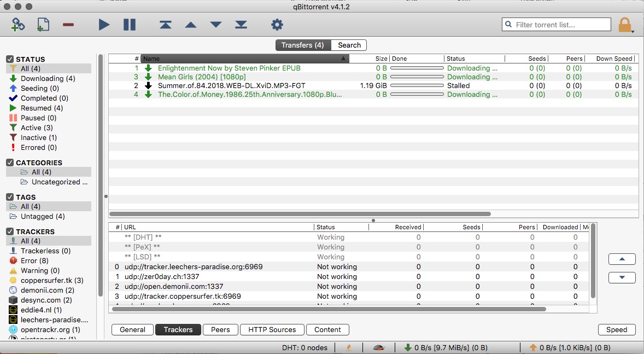Screen dimensions: 644x354
Task: Focus the Filter torrent list field
Action: coord(556,25)
